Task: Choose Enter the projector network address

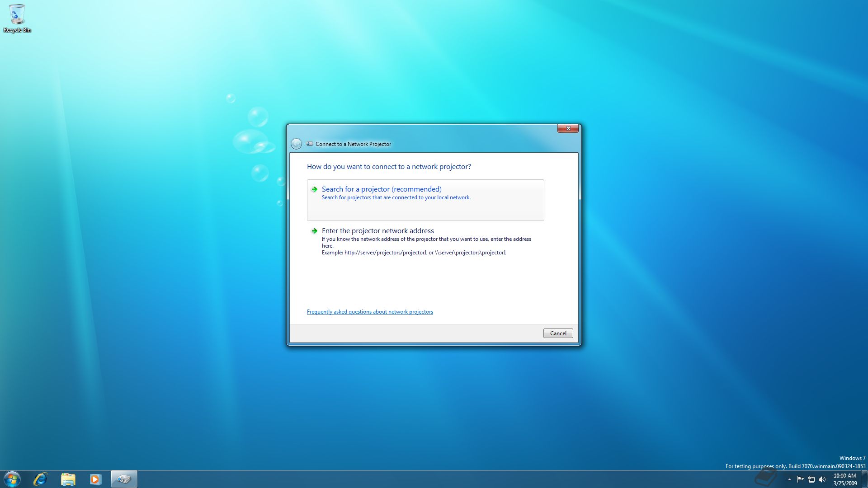Action: pos(425,241)
